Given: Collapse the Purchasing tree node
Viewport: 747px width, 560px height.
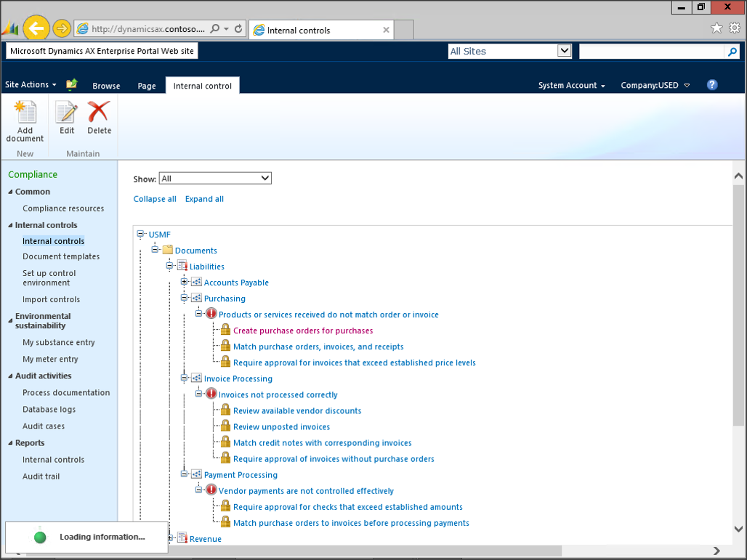Looking at the screenshot, I should tap(185, 298).
